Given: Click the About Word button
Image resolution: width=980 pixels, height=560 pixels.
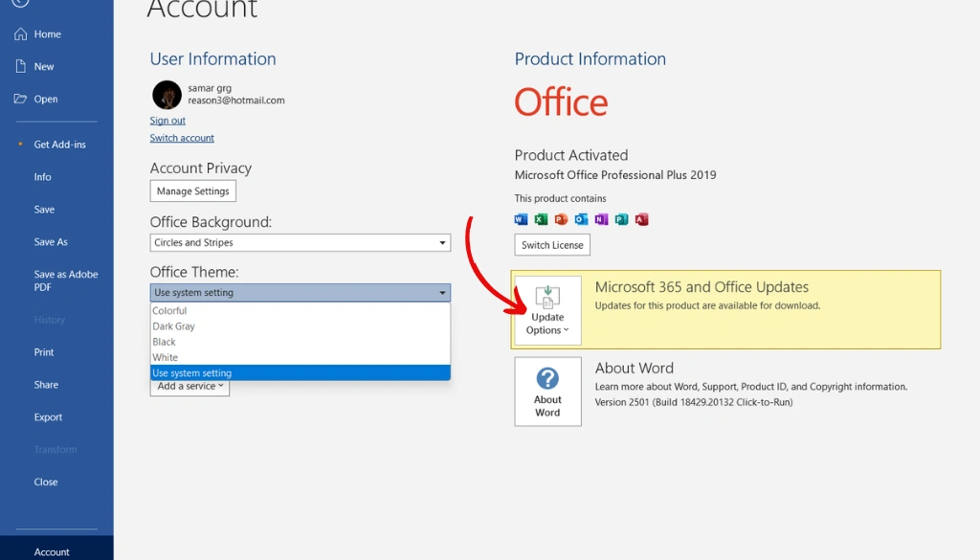Looking at the screenshot, I should tap(547, 392).
